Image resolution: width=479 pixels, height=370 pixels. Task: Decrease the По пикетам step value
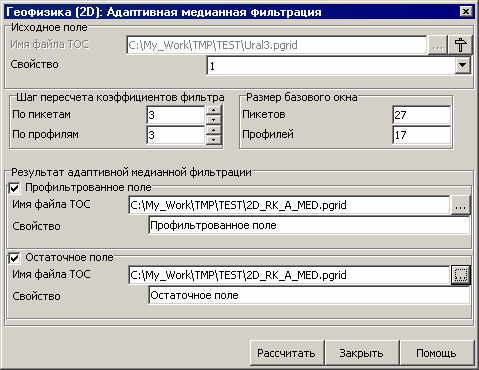(214, 120)
